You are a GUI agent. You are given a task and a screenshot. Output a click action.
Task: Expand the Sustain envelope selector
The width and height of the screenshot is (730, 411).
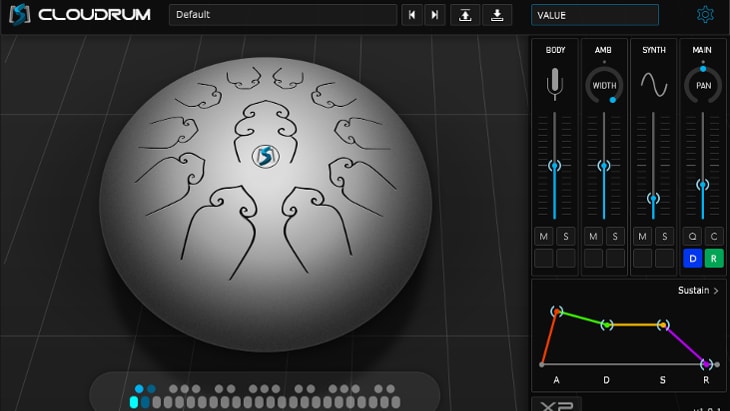(x=698, y=290)
